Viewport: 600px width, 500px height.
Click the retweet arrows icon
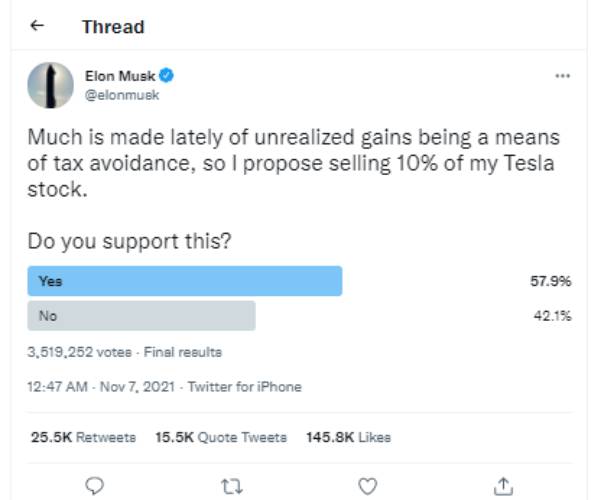(232, 485)
